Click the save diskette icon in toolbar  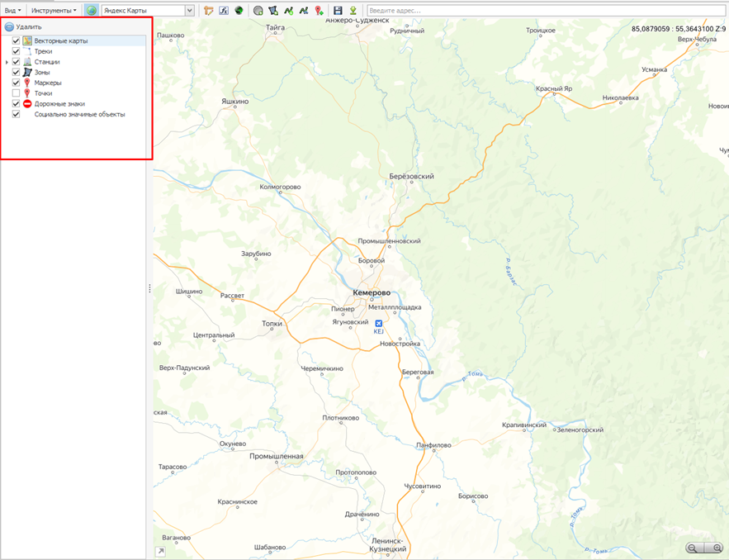pos(338,11)
